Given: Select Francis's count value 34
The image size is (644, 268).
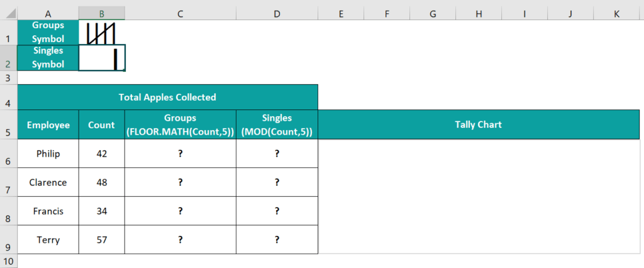Looking at the screenshot, I should (102, 211).
